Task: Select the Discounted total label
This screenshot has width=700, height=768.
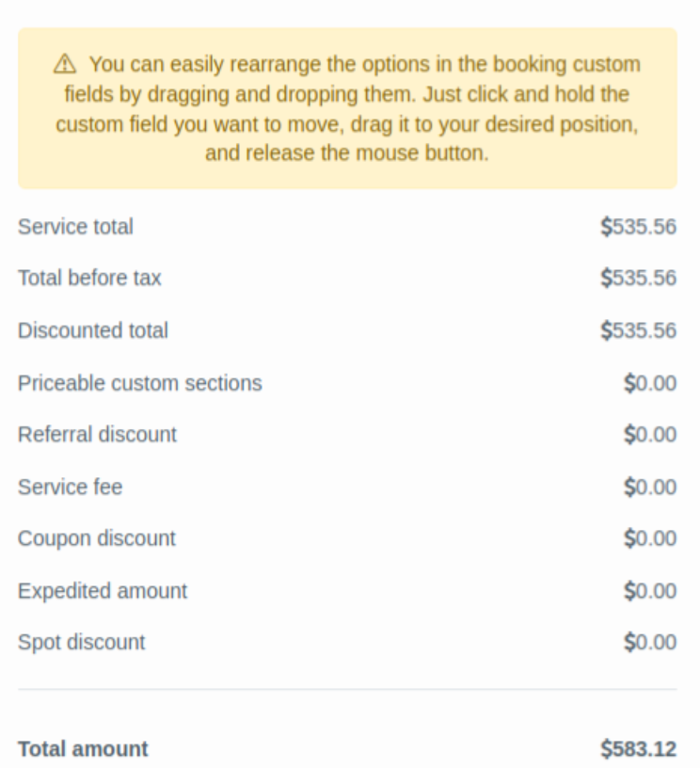Action: [x=93, y=330]
